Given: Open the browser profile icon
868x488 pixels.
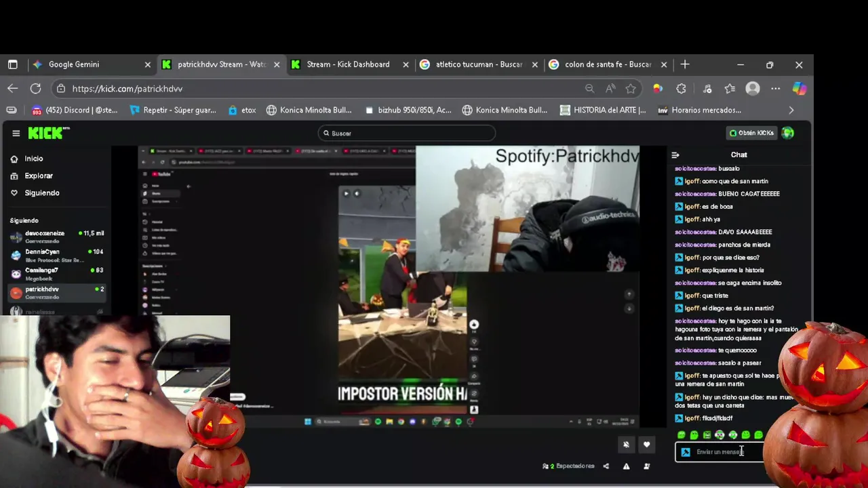Looking at the screenshot, I should tap(753, 89).
